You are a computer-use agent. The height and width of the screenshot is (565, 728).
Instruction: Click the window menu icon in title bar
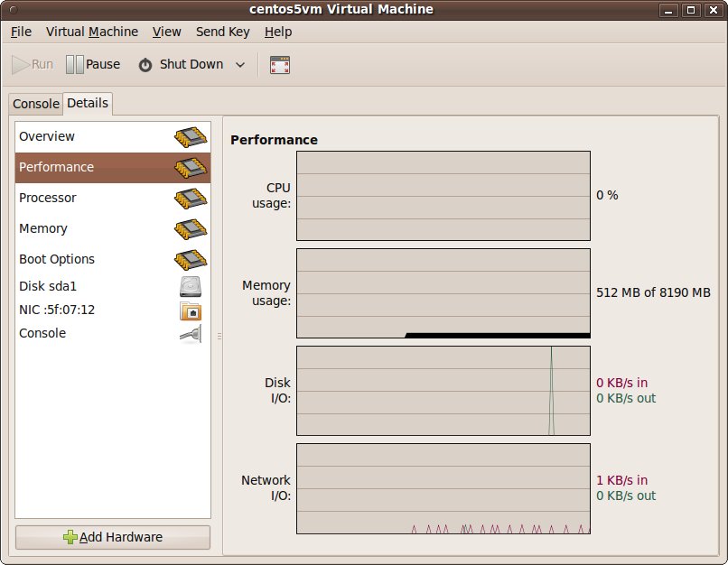pos(14,9)
